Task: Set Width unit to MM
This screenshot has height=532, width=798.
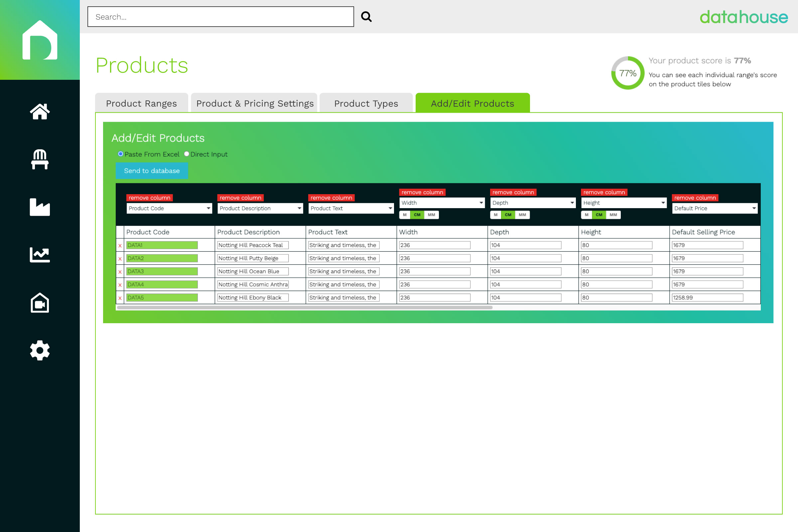Action: click(432, 215)
